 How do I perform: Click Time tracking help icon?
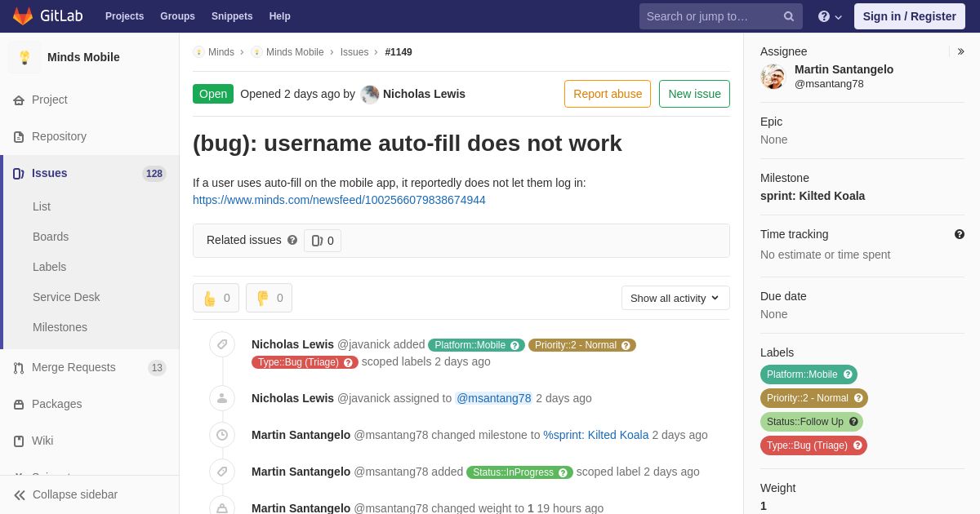960,234
